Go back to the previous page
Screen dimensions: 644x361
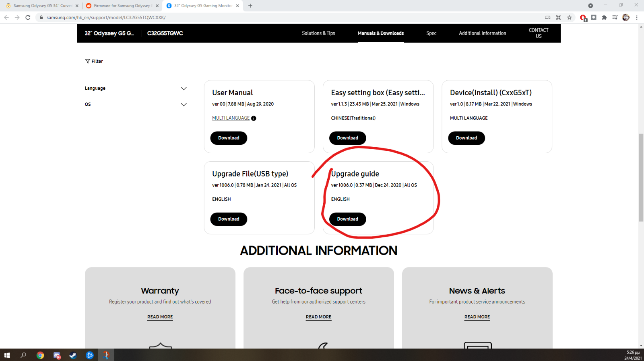coord(6,17)
